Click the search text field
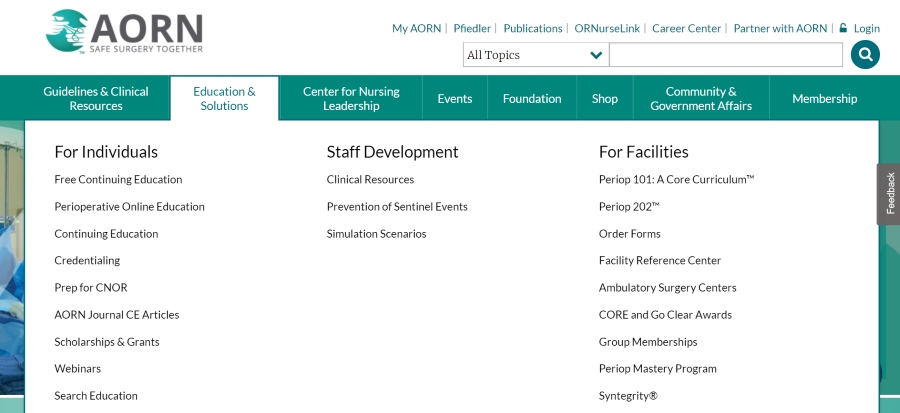900x413 pixels. click(726, 55)
